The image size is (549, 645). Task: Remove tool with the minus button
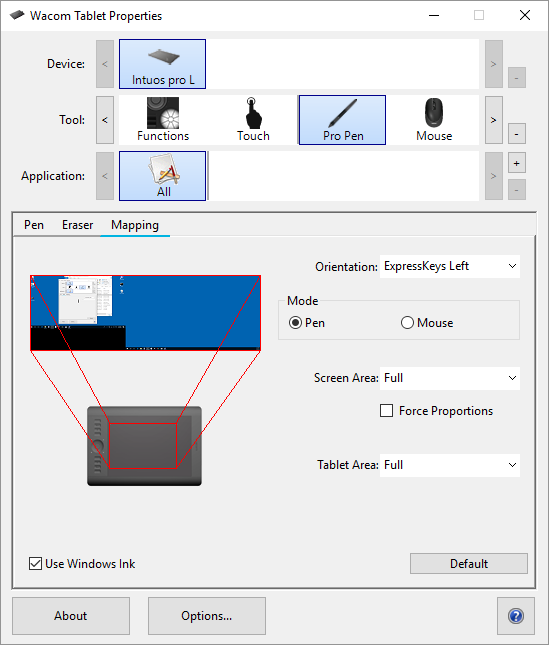point(517,134)
